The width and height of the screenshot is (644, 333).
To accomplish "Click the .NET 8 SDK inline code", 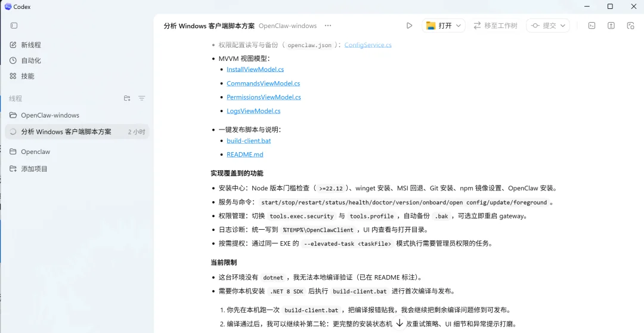I will tap(286, 291).
